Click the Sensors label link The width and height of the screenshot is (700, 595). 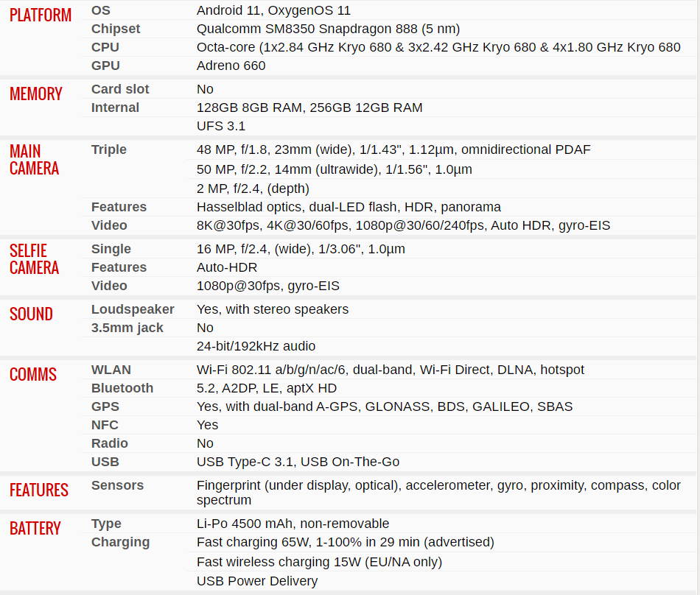[117, 485]
